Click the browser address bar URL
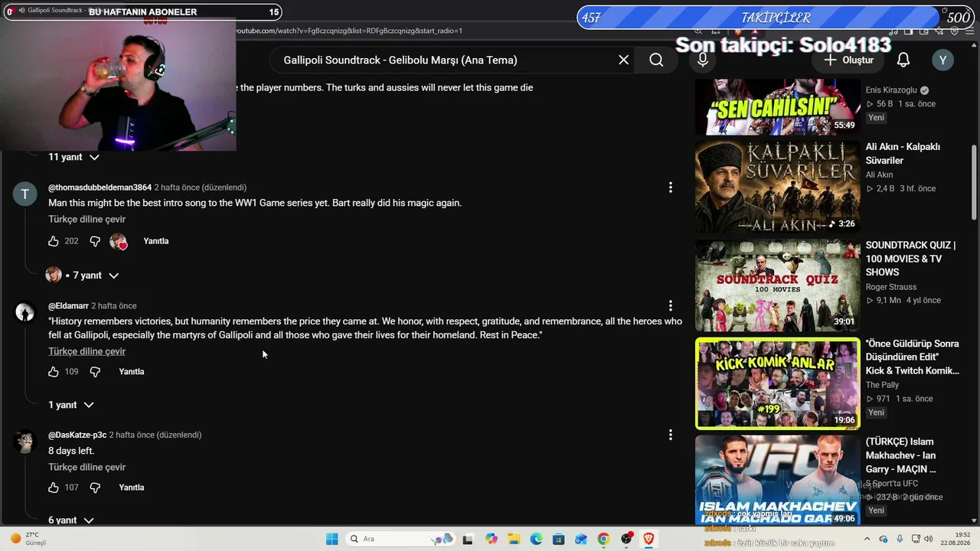The width and height of the screenshot is (980, 551). 348,31
